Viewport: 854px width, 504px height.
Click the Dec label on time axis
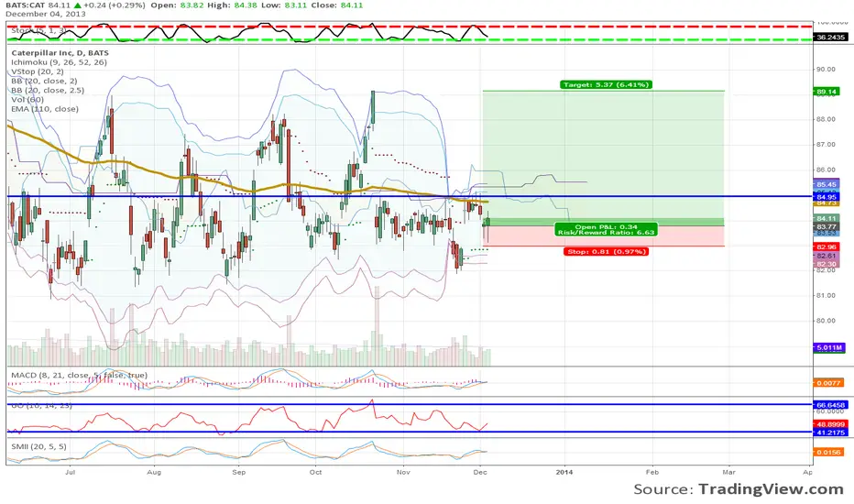pyautogui.click(x=480, y=472)
